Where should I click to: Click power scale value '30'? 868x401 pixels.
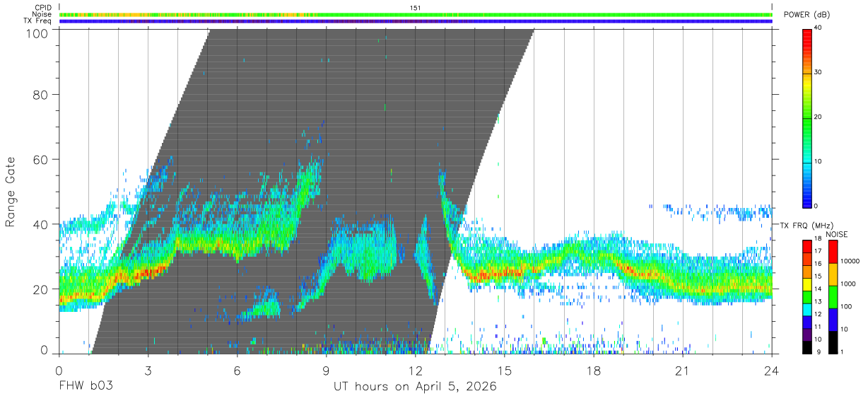click(x=818, y=73)
